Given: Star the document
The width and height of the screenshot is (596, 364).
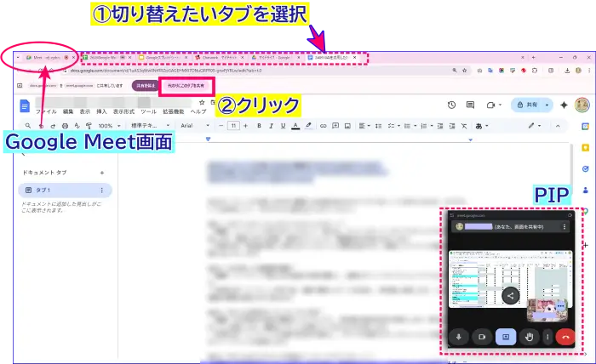Looking at the screenshot, I should 202,103.
